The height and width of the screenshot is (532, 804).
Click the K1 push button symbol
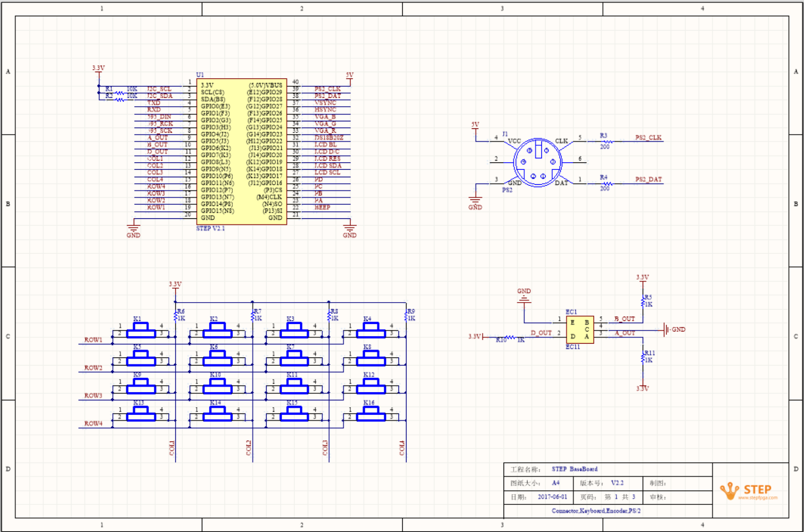(x=141, y=330)
